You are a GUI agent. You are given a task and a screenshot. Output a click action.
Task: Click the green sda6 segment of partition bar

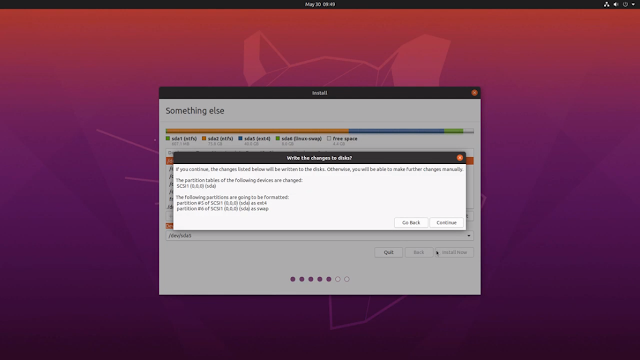click(x=453, y=131)
